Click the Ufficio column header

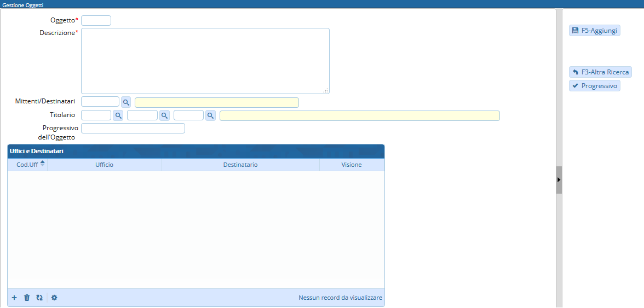click(x=104, y=165)
